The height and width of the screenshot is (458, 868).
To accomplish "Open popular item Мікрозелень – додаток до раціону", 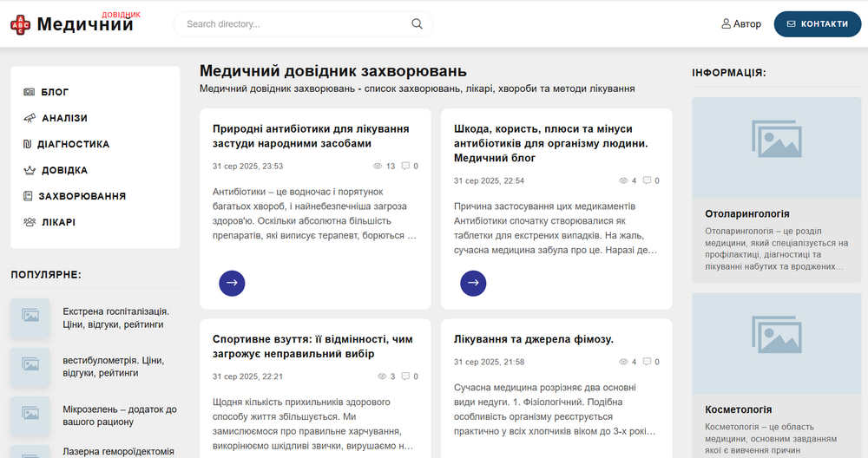I will coord(120,415).
